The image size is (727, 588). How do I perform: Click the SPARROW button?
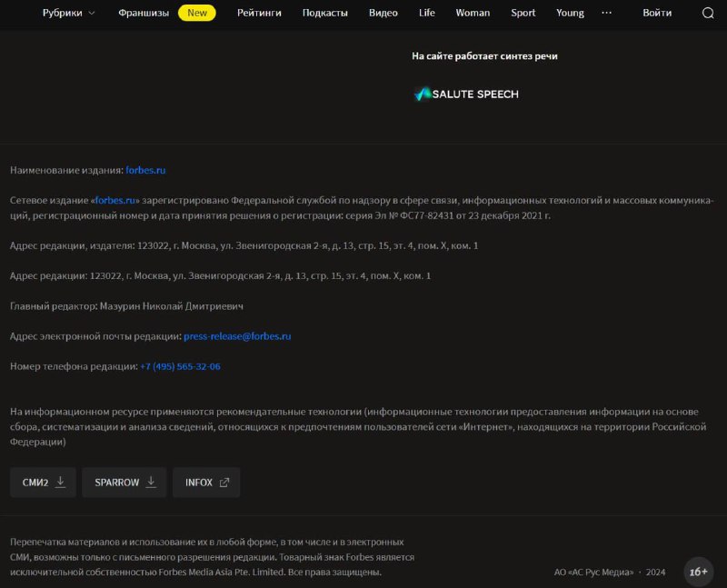124,483
